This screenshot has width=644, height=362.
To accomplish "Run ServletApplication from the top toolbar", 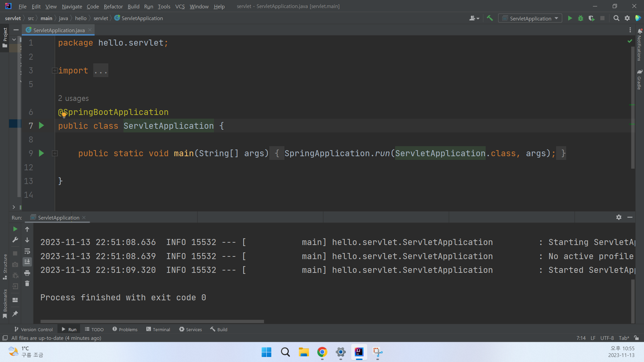I will pyautogui.click(x=570, y=18).
